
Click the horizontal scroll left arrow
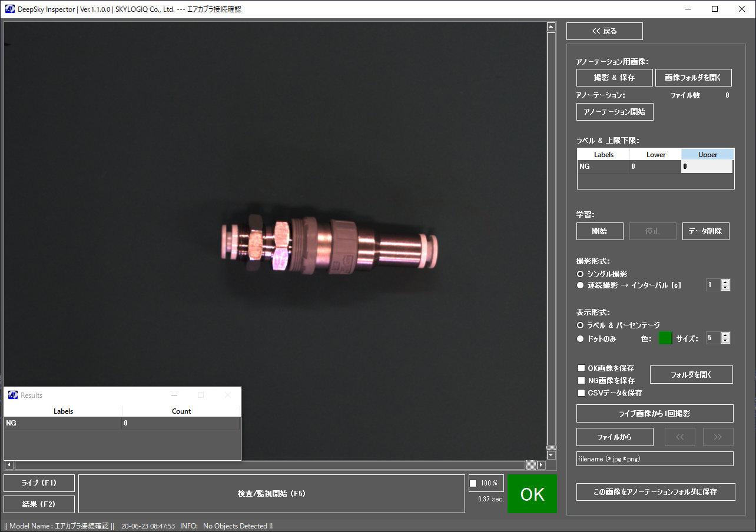point(8,465)
